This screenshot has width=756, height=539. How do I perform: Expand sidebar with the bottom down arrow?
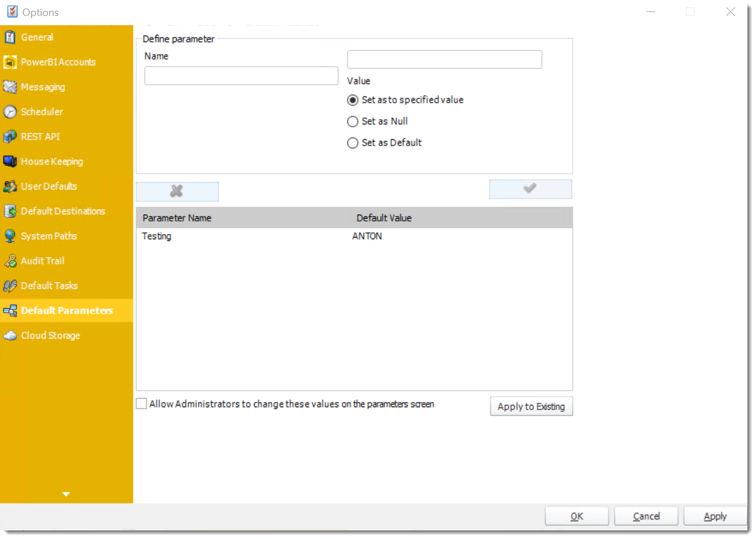click(x=66, y=494)
